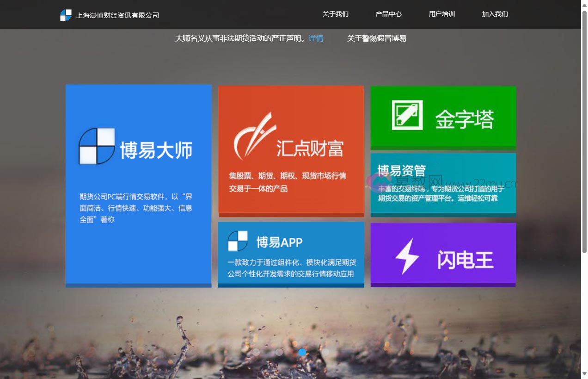The width and height of the screenshot is (588, 379).
Task: Click the company logo in the header
Action: tap(65, 14)
